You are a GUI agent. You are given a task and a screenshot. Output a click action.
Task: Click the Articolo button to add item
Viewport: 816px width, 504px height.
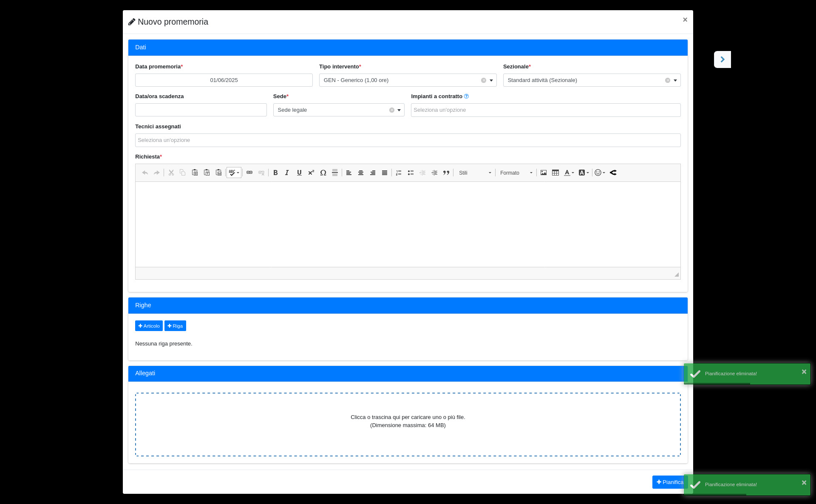(x=149, y=326)
